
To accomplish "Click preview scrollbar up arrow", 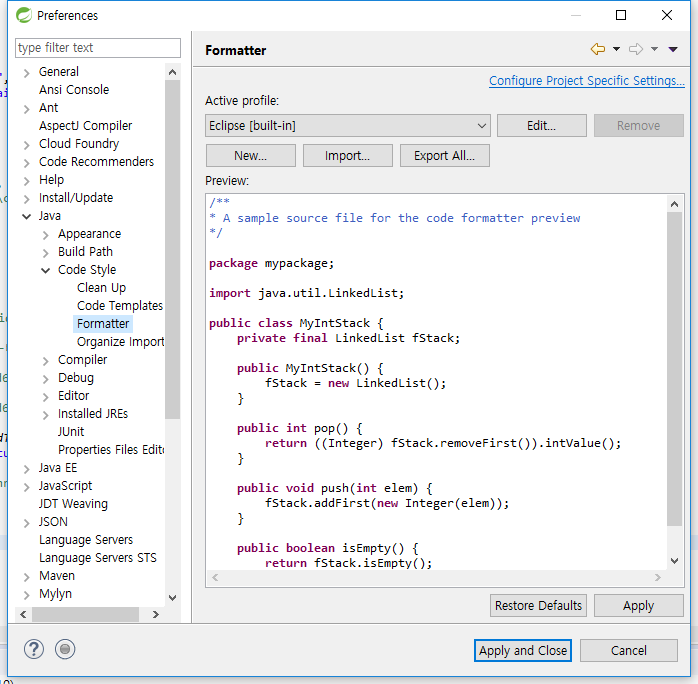I will pos(674,204).
